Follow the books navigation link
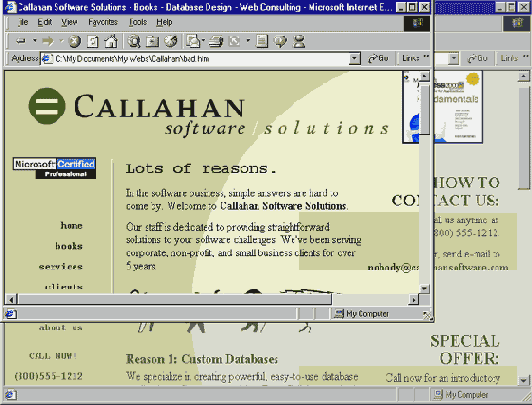Viewport: 532px width, 405px height. pos(69,246)
